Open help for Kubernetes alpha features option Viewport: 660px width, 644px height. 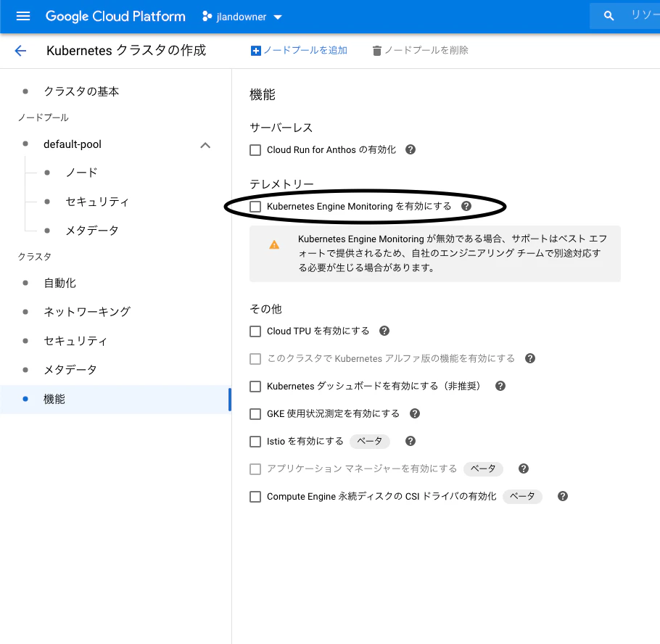(530, 358)
